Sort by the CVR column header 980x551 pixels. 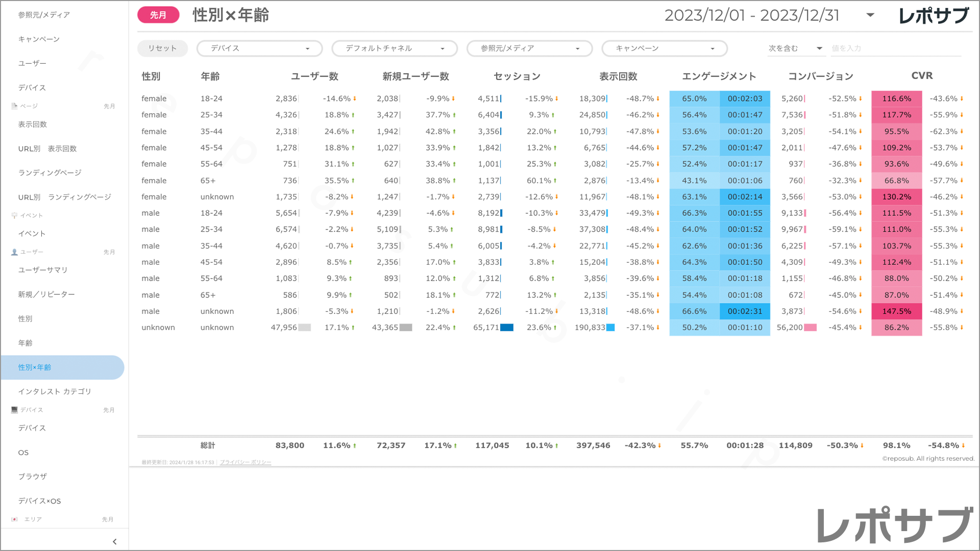[x=922, y=76]
